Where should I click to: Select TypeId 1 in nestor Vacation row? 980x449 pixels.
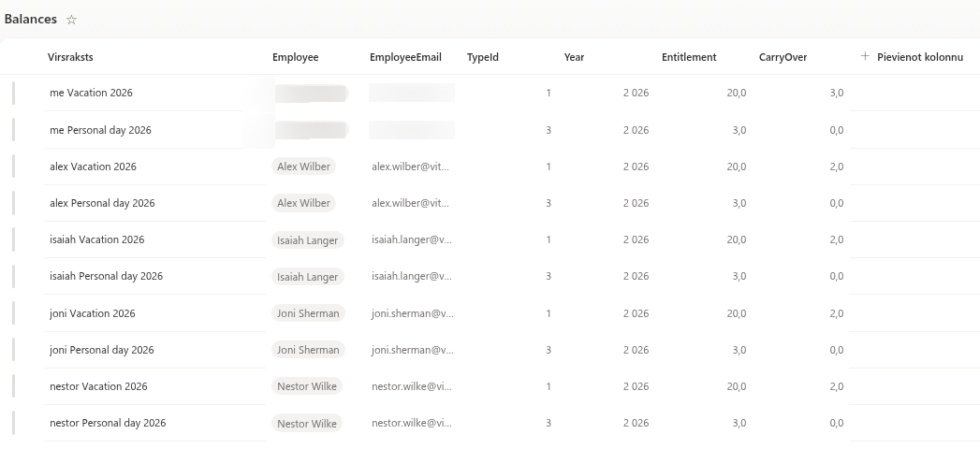click(x=549, y=386)
